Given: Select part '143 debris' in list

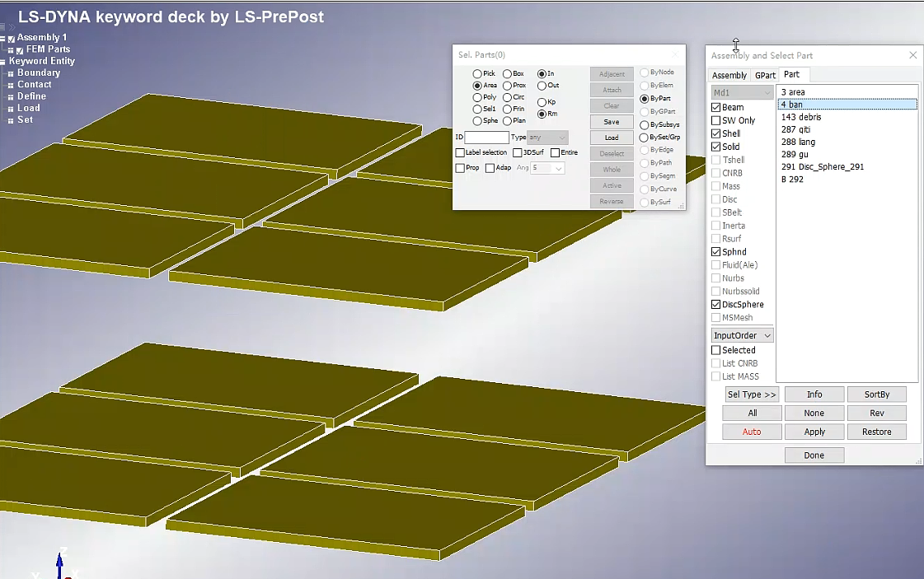Looking at the screenshot, I should click(x=847, y=117).
